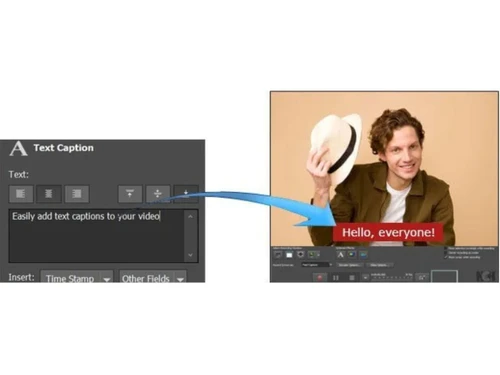Open the video overlay effects icon
Viewport: 500px width, 375px height.
click(x=363, y=255)
